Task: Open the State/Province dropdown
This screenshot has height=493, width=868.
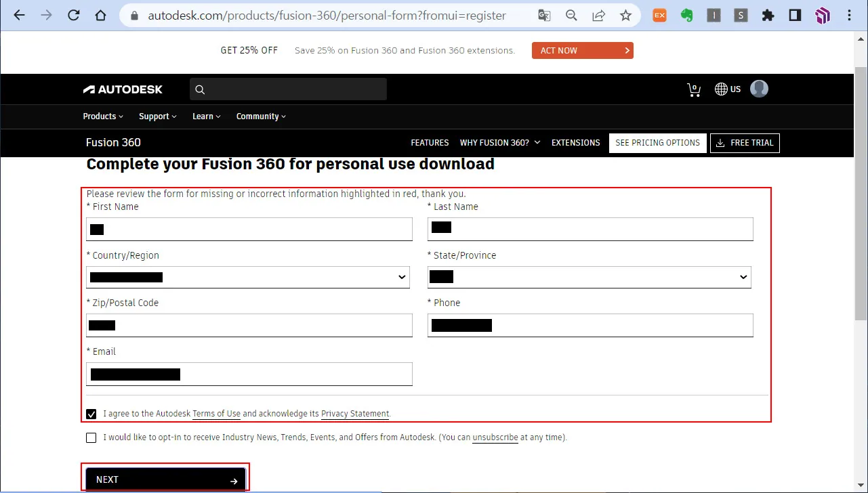Action: [x=590, y=277]
